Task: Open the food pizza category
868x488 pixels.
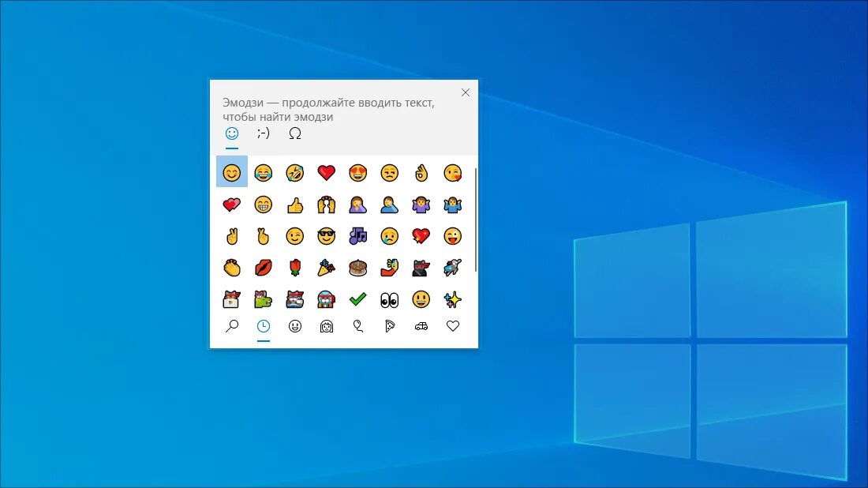Action: tap(389, 325)
